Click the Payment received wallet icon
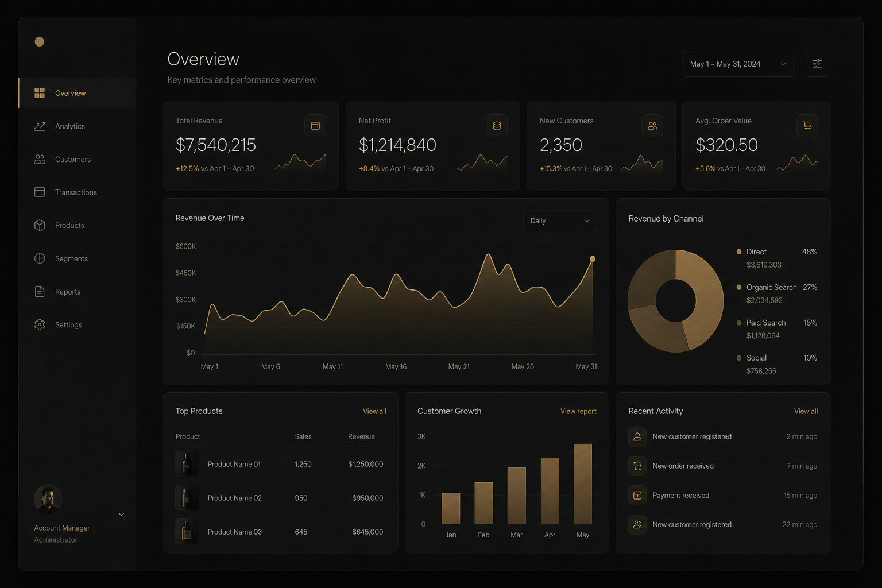 click(x=637, y=495)
